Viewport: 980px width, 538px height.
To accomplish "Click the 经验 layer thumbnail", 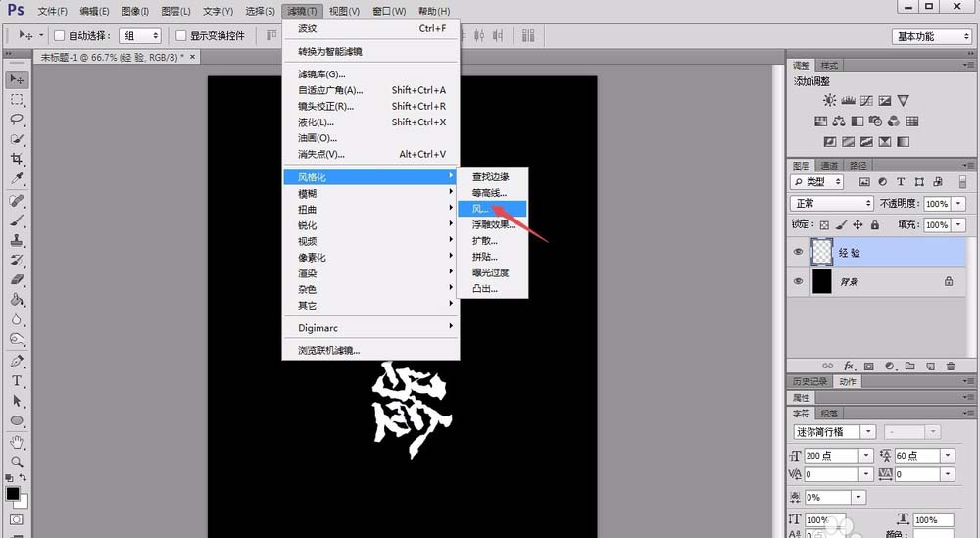I will pyautogui.click(x=822, y=252).
